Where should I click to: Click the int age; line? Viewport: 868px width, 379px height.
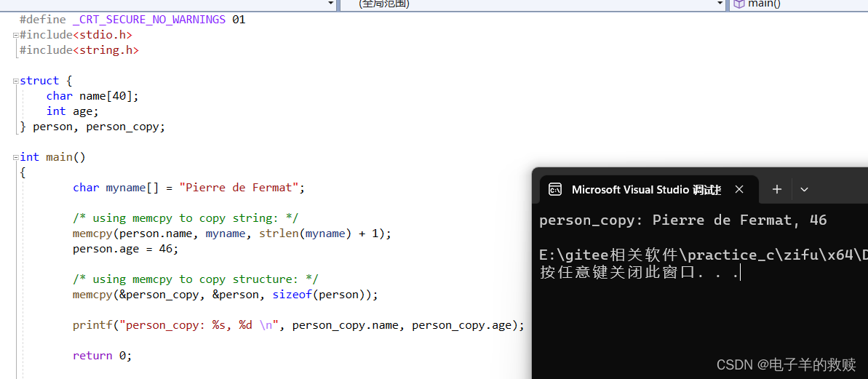pos(73,111)
